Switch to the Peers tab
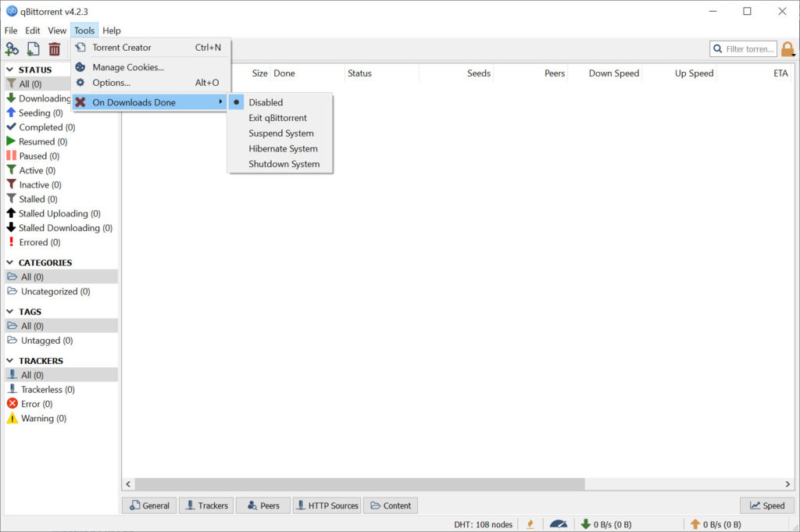Image resolution: width=800 pixels, height=532 pixels. click(263, 505)
